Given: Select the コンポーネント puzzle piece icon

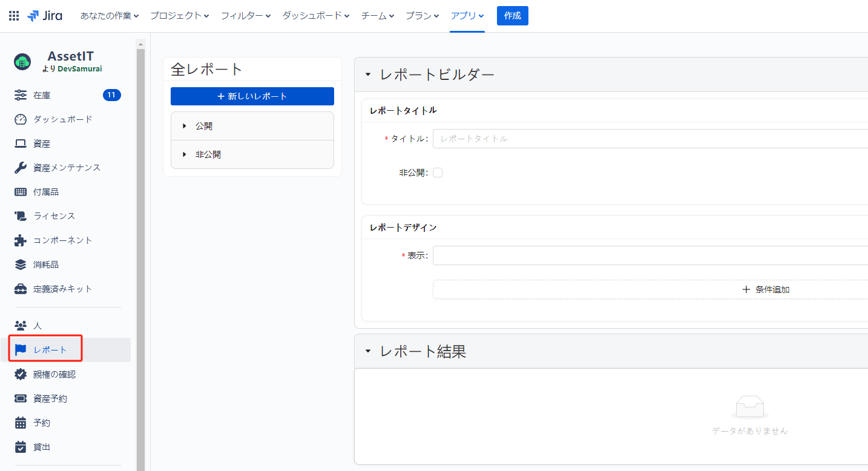Looking at the screenshot, I should pyautogui.click(x=21, y=240).
